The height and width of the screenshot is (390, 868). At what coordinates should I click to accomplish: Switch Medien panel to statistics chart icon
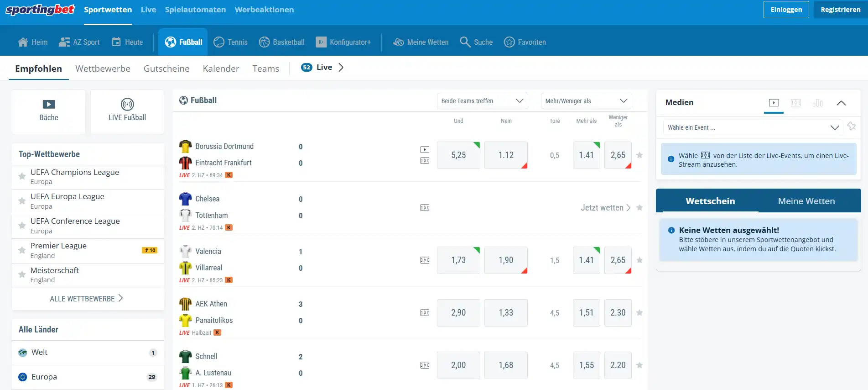point(818,103)
